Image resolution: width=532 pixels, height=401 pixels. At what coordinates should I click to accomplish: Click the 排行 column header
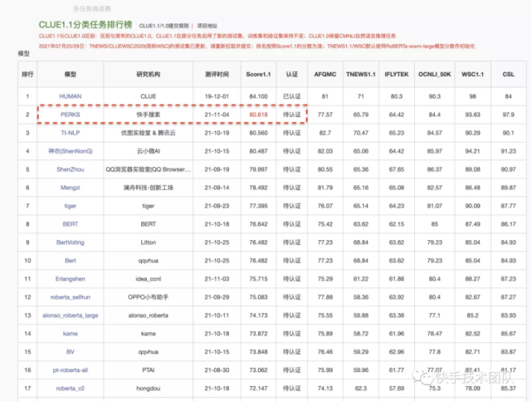tap(27, 74)
